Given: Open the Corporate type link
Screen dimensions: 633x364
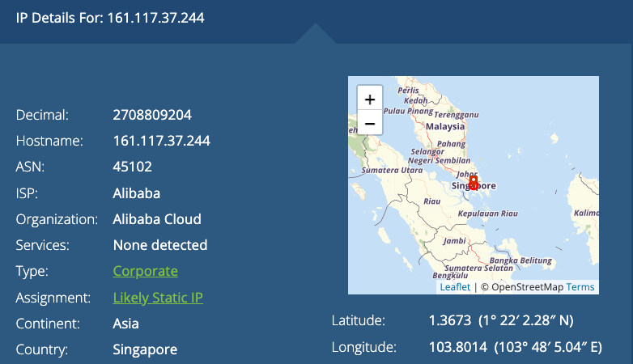Looking at the screenshot, I should point(145,271).
